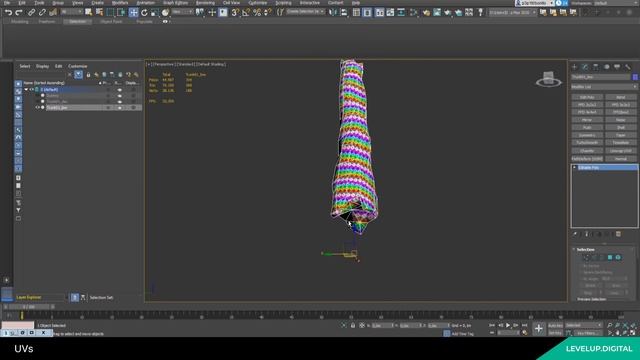
Task: Open the Modifiers menu
Action: [120, 3]
